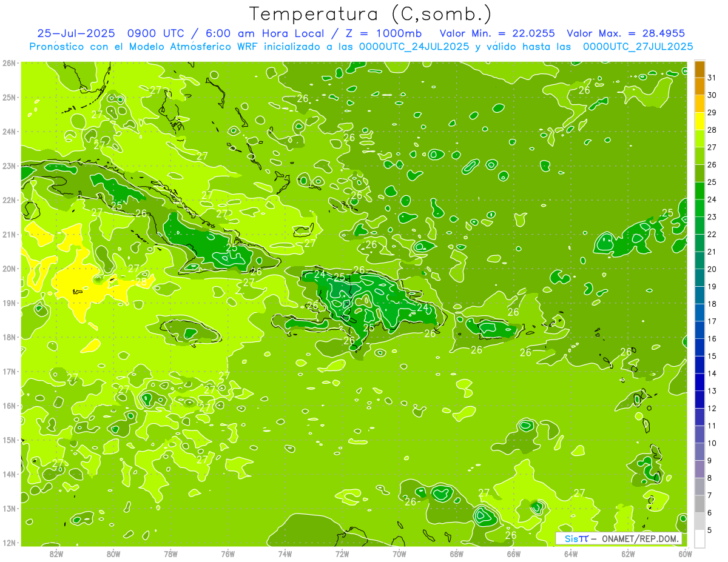
Task: Click the "78W" longitude axis label
Action: pos(170,554)
